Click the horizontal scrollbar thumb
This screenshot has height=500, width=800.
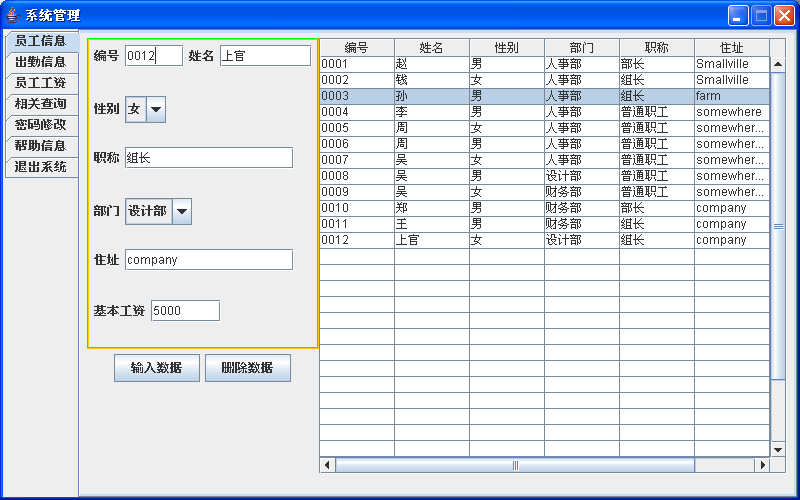[515, 465]
